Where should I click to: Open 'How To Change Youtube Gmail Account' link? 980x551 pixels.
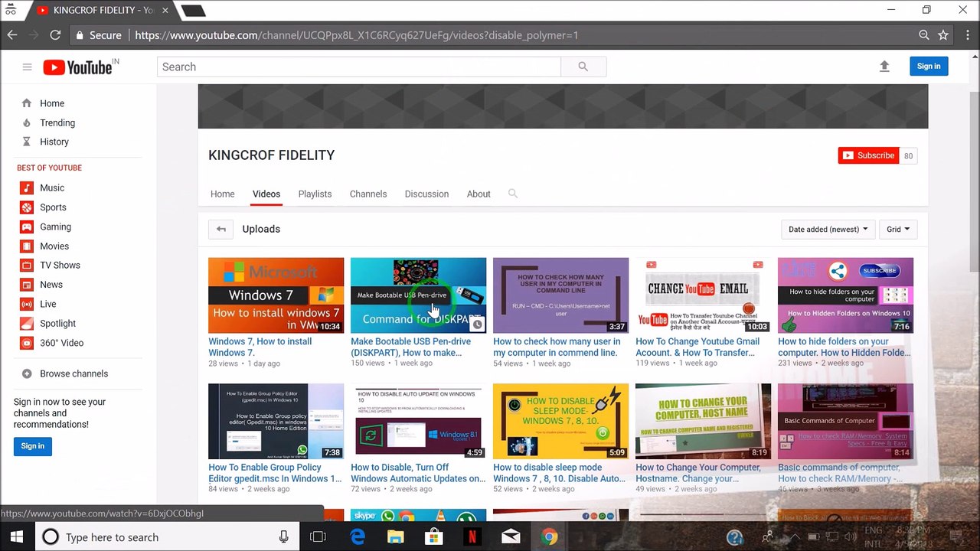pos(697,347)
